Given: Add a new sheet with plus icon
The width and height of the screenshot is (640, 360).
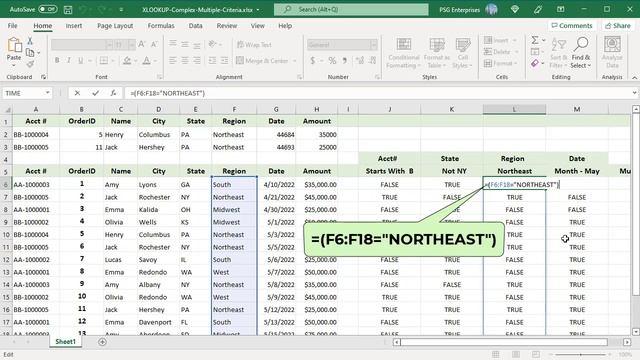Looking at the screenshot, I should 102,342.
